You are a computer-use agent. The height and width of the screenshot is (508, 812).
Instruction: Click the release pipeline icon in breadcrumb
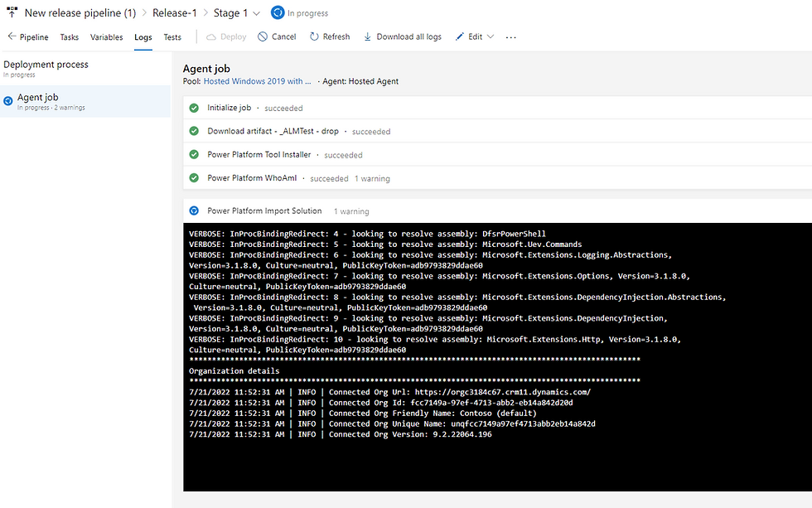(12, 12)
